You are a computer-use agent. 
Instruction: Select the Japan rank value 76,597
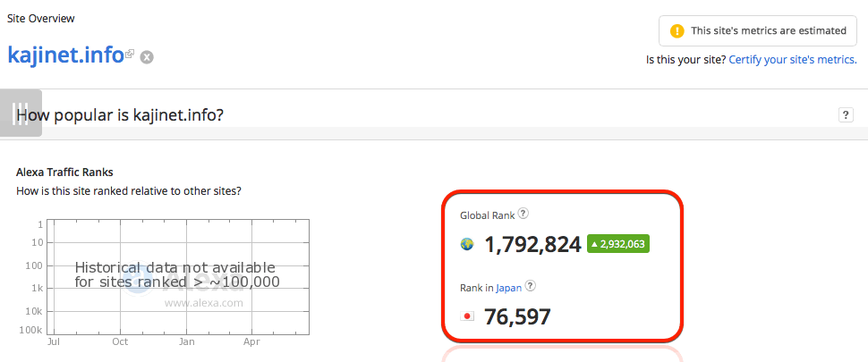pos(517,316)
